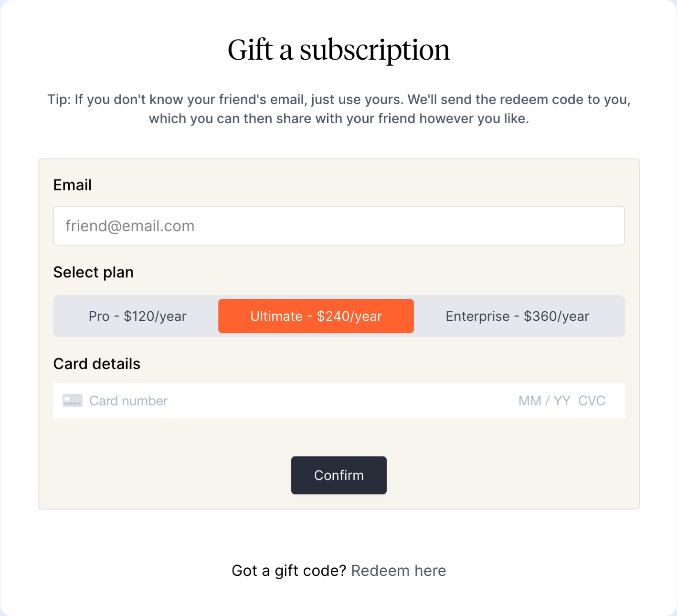The width and height of the screenshot is (677, 616).
Task: Click the word 'Tip:' in the paragraph
Action: click(x=59, y=100)
